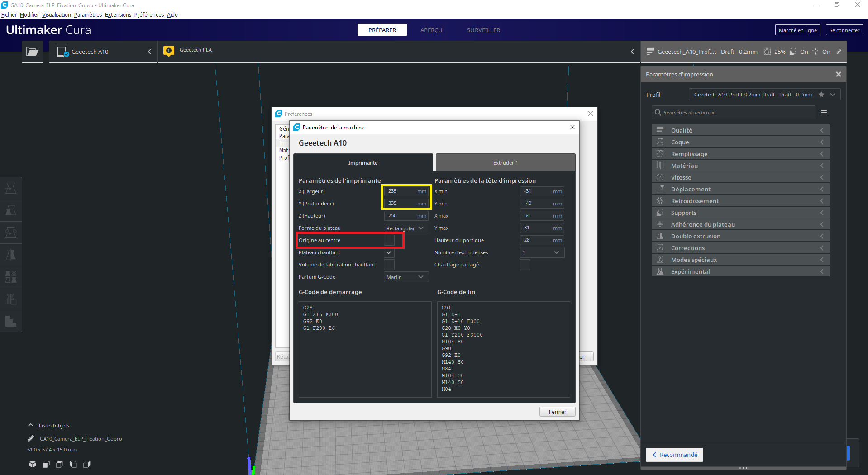The height and width of the screenshot is (475, 868).
Task: Open the Parfum G-Code dropdown
Action: click(406, 277)
